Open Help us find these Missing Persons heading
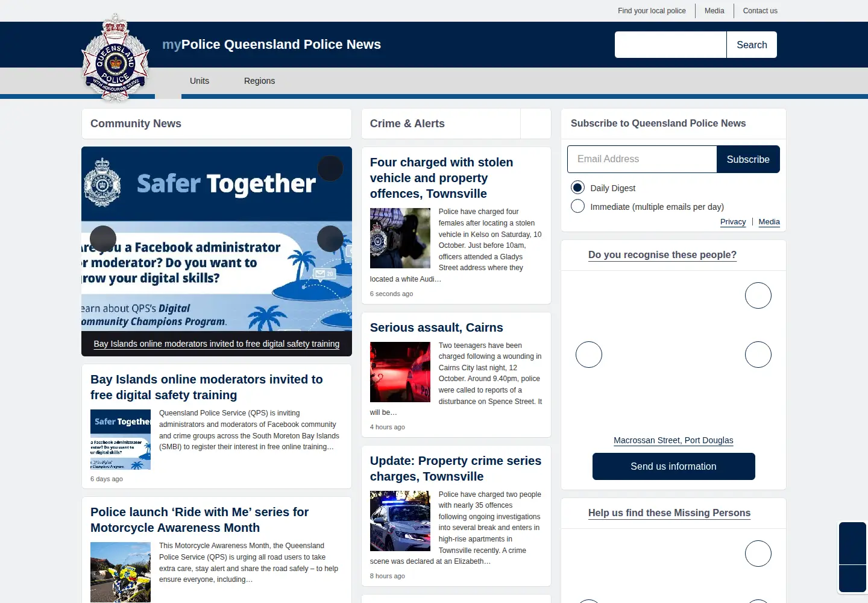The width and height of the screenshot is (868, 603). [669, 513]
